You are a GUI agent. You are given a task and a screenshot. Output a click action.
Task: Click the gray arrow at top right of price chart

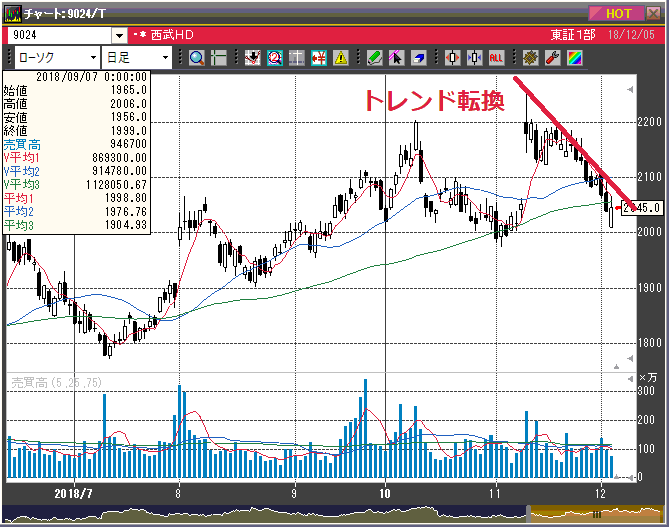[630, 90]
